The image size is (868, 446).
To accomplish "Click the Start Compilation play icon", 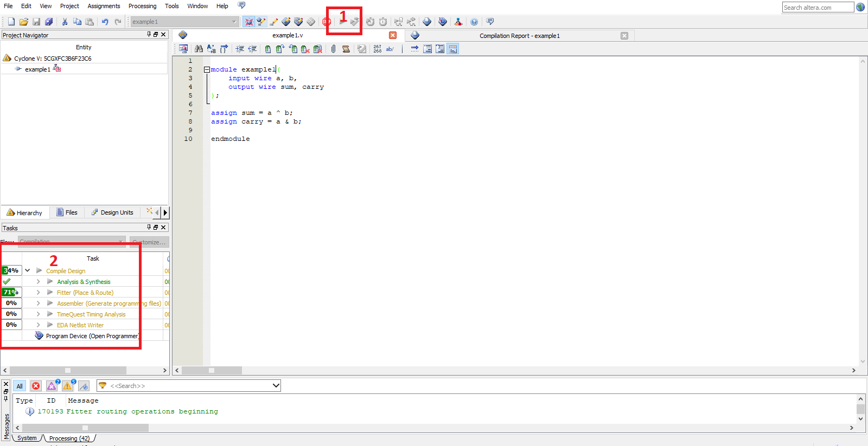I will (x=342, y=22).
